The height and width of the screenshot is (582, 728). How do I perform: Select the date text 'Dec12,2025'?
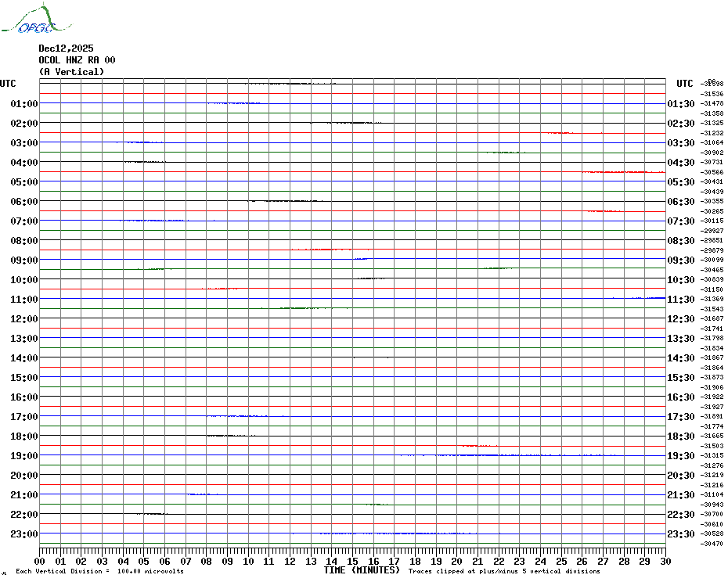66,48
